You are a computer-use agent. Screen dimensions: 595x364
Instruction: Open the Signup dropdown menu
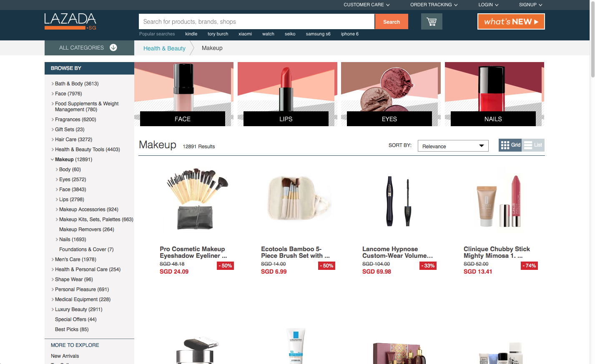pyautogui.click(x=530, y=5)
